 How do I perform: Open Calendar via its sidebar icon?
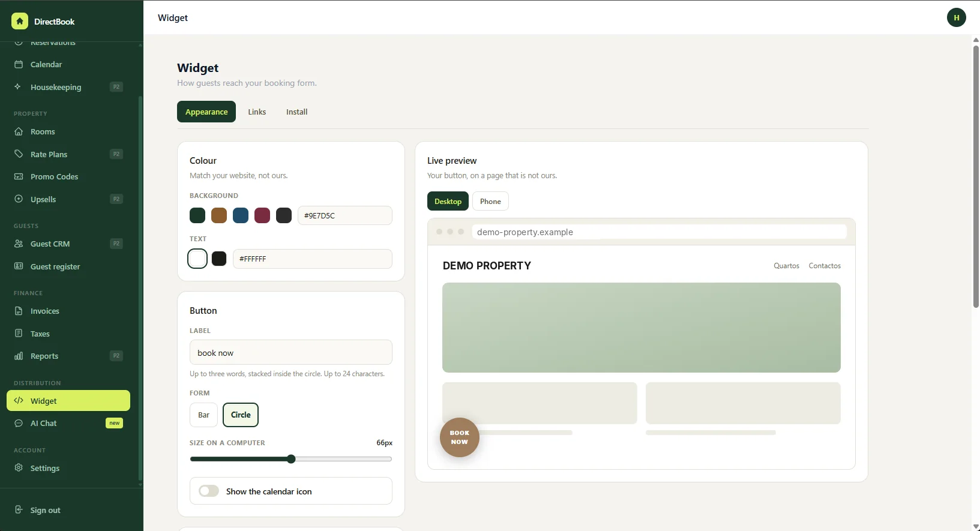click(x=19, y=64)
